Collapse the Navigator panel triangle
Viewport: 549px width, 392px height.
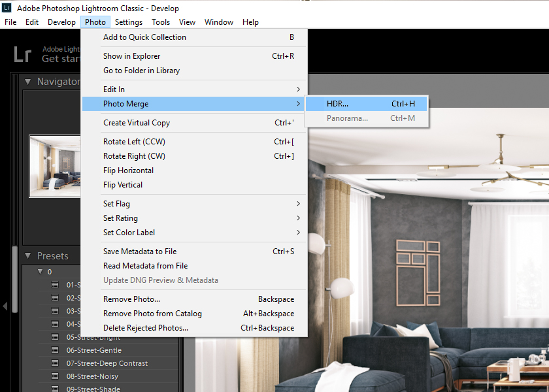pyautogui.click(x=27, y=82)
